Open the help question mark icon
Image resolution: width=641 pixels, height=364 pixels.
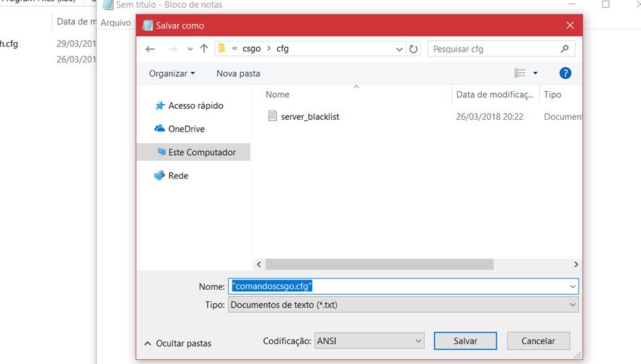pos(565,73)
